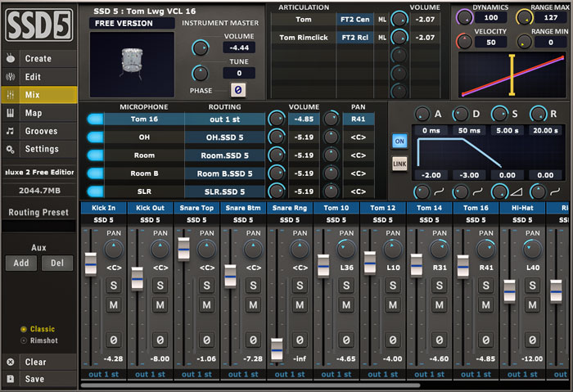573x392 pixels.
Task: Open the Routing Preset field
Action: (38, 226)
